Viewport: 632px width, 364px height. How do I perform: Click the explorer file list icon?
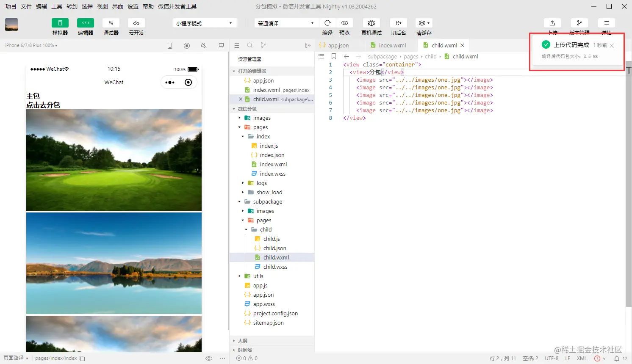point(236,45)
